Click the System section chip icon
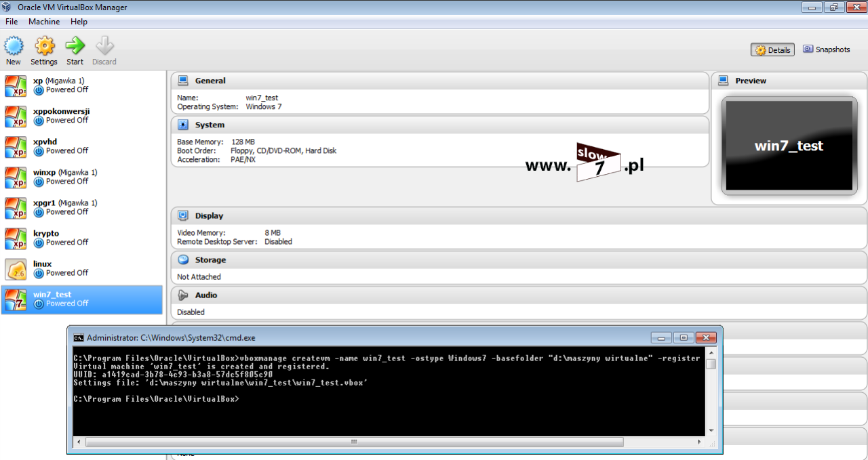The image size is (868, 460). pos(182,125)
